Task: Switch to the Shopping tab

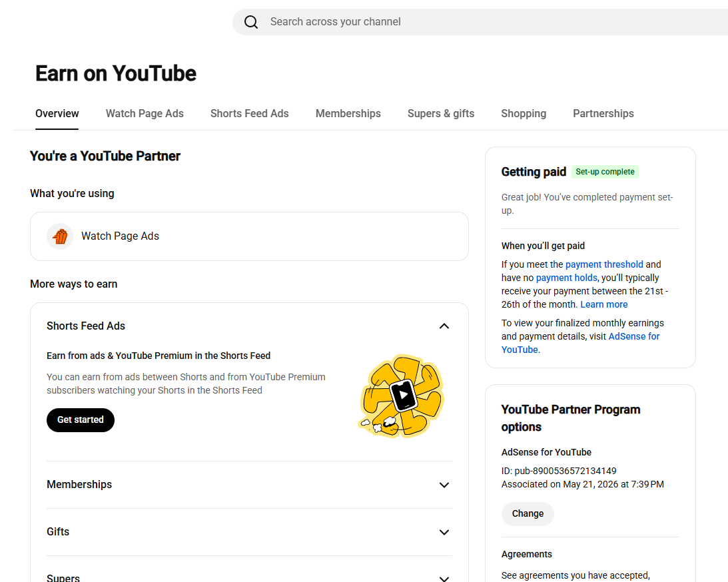Action: pyautogui.click(x=524, y=114)
